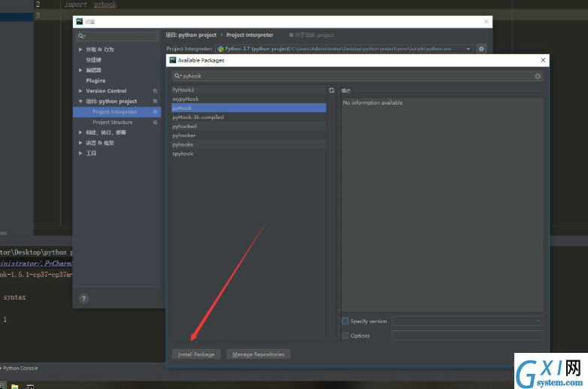This screenshot has height=389, width=588.
Task: Close the Settings window
Action: pos(486,21)
